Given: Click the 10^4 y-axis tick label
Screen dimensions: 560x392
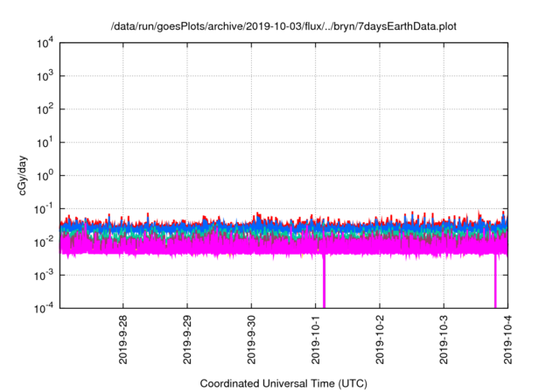Looking at the screenshot, I should (x=45, y=43).
